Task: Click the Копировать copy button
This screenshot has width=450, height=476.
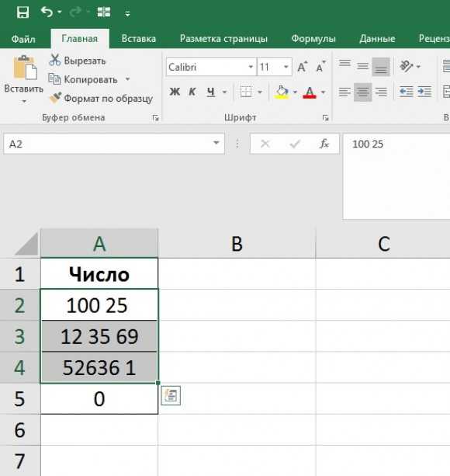Action: [x=83, y=79]
